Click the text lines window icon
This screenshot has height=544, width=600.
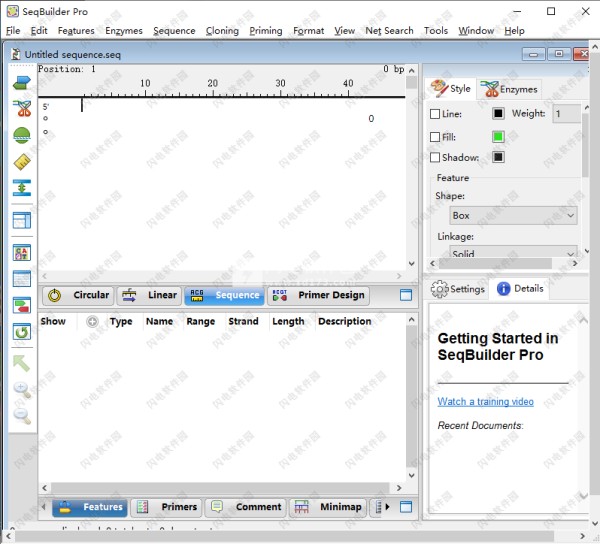tap(22, 279)
